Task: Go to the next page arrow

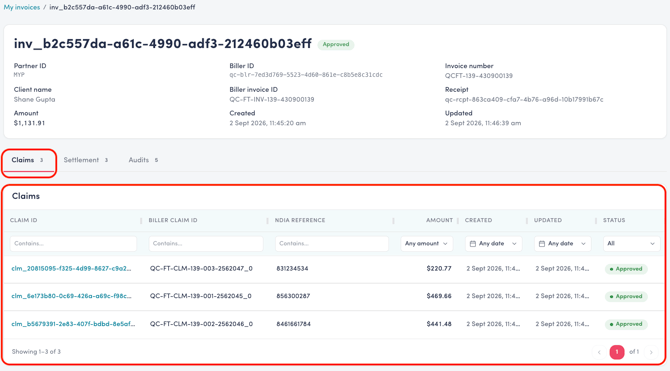Action: coord(651,352)
